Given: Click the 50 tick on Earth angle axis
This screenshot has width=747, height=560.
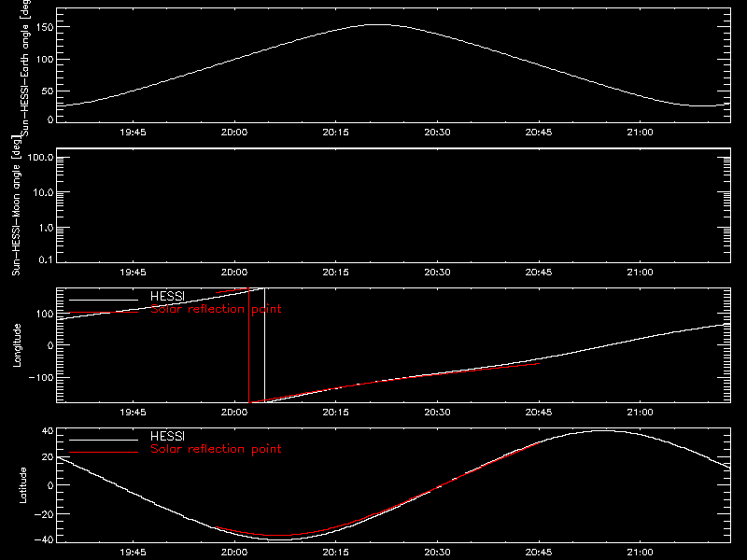Looking at the screenshot, I should [48, 91].
